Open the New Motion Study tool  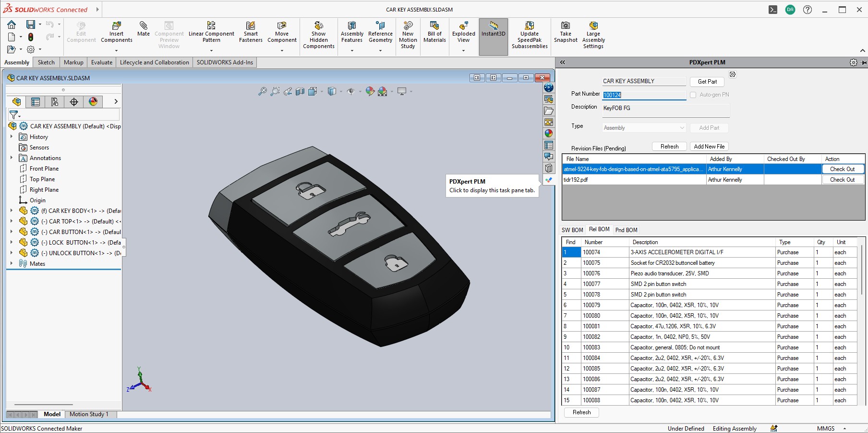pyautogui.click(x=408, y=35)
